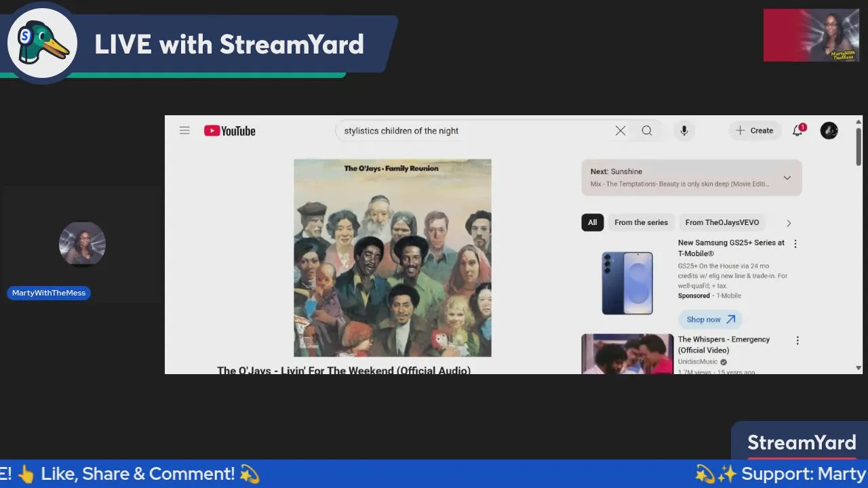The width and height of the screenshot is (868, 488).
Task: Start voice search with the microphone icon
Action: click(684, 131)
